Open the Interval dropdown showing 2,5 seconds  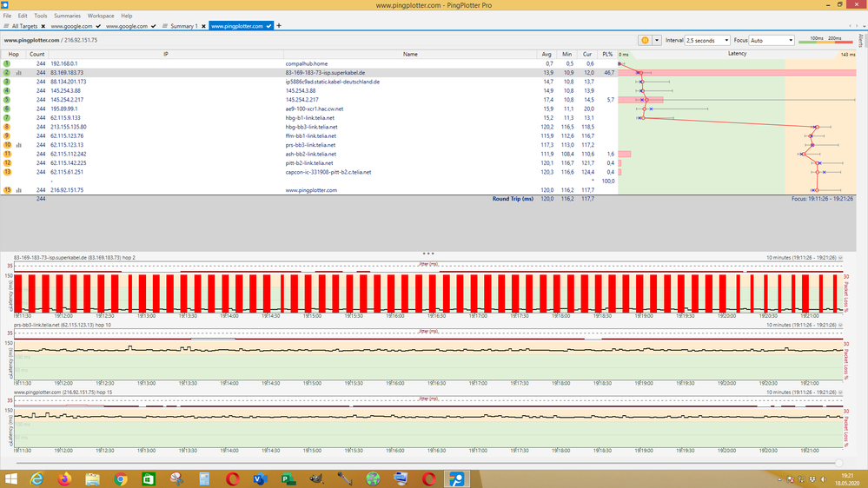pos(707,40)
